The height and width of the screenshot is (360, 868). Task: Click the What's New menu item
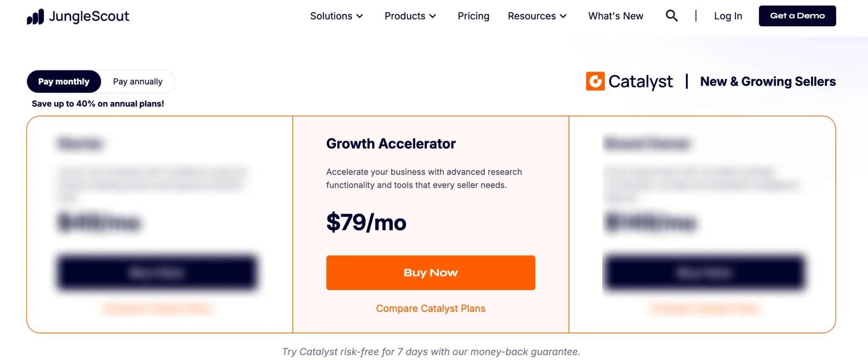pyautogui.click(x=615, y=16)
